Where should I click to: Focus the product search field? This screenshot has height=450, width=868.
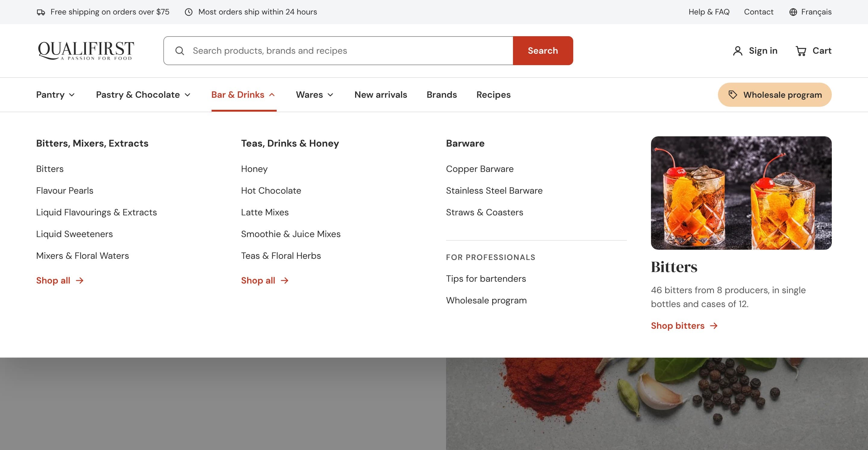click(x=338, y=51)
